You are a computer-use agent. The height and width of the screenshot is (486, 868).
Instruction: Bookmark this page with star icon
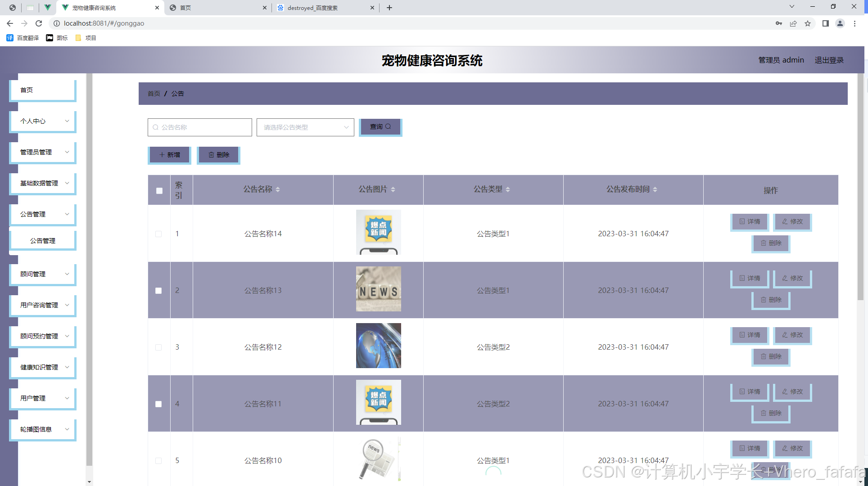click(808, 23)
